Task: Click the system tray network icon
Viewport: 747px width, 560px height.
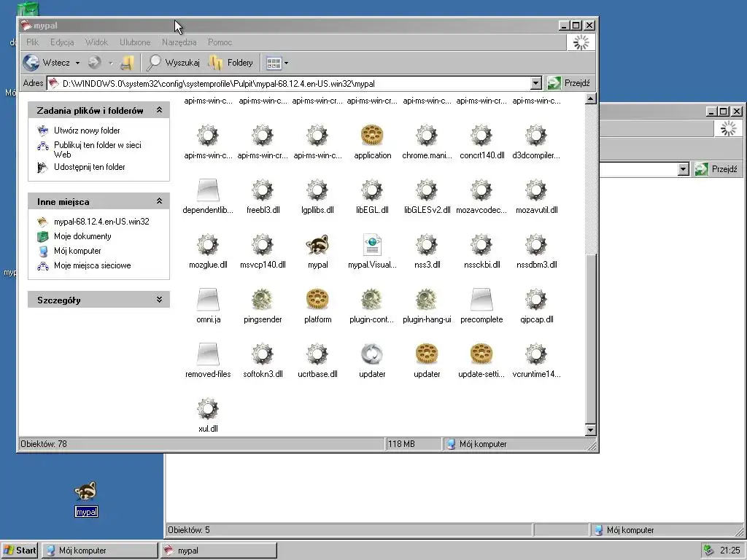Action: click(x=709, y=550)
